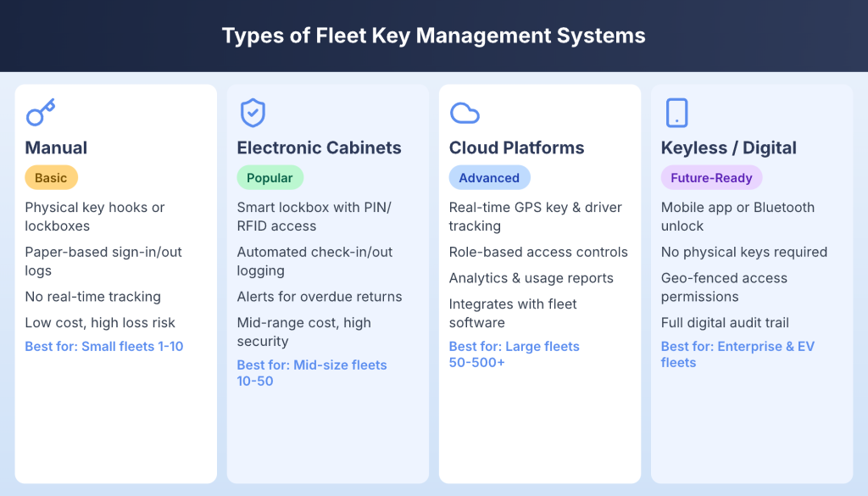Viewport: 868px width, 496px height.
Task: Click 'Automated check-in/out logging' text
Action: 314,261
